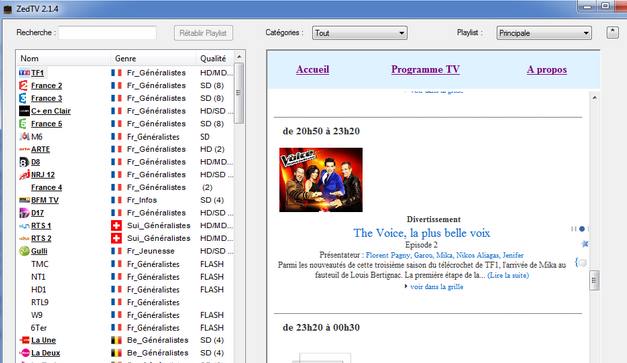Select the 6Ter channel row
The image size is (627, 363).
125,328
